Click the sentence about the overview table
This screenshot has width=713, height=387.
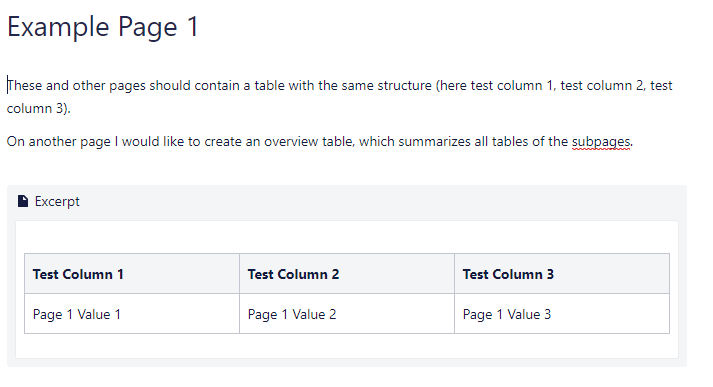[x=320, y=142]
